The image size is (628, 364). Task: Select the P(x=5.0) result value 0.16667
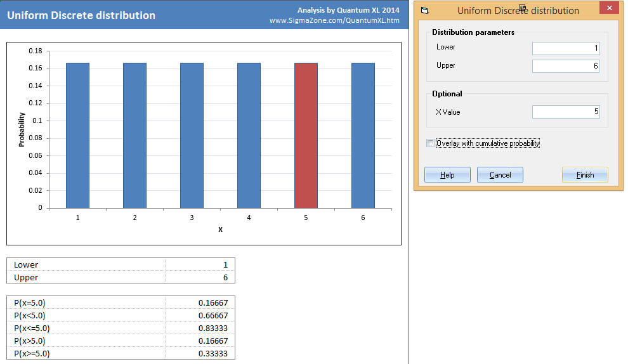[213, 302]
